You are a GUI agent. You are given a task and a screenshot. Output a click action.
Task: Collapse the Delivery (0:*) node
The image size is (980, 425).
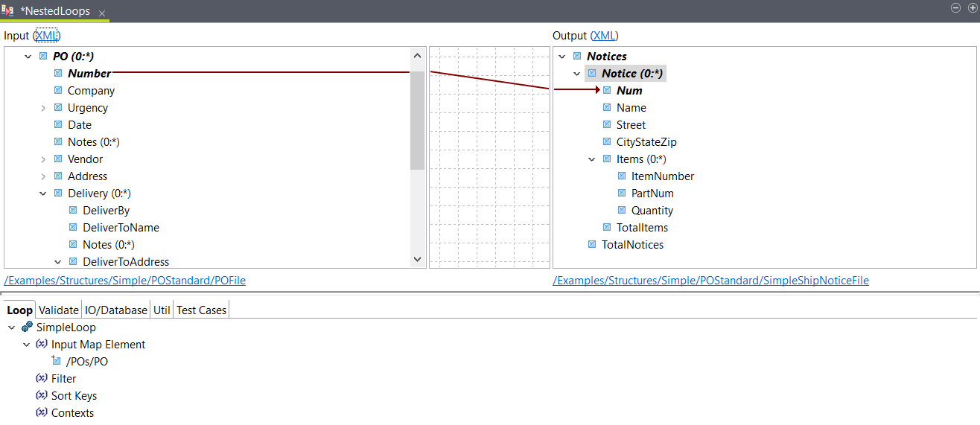(x=43, y=194)
